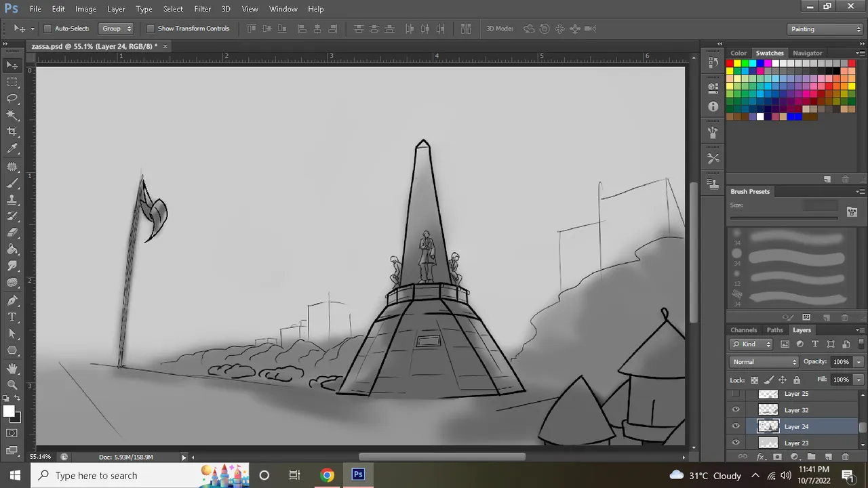Open the Layer menu

point(116,9)
